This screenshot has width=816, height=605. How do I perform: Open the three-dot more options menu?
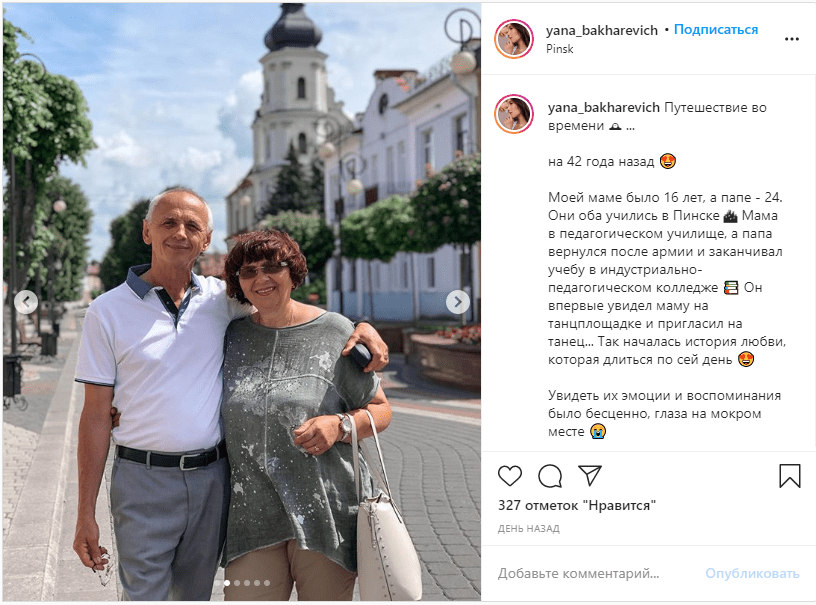click(792, 39)
